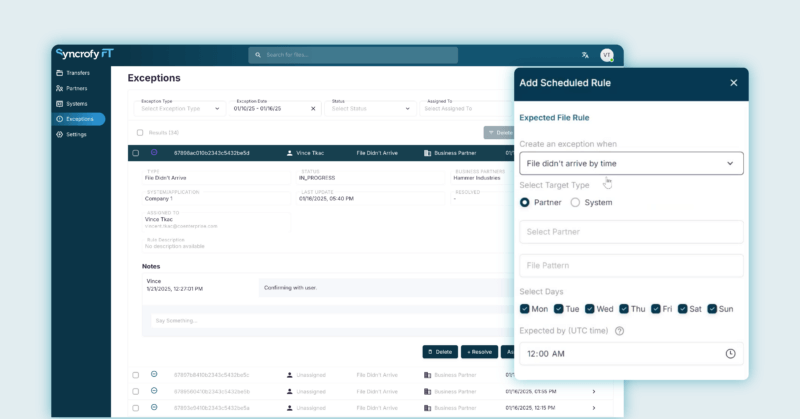Click the help icon beside Expected by

point(620,331)
